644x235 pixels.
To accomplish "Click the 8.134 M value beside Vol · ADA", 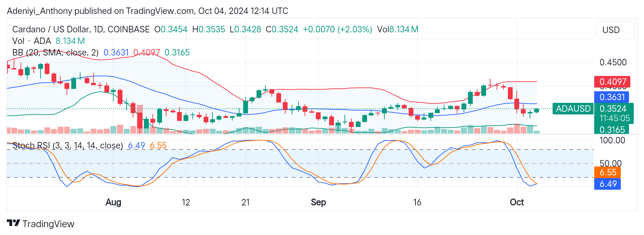I will (x=70, y=41).
